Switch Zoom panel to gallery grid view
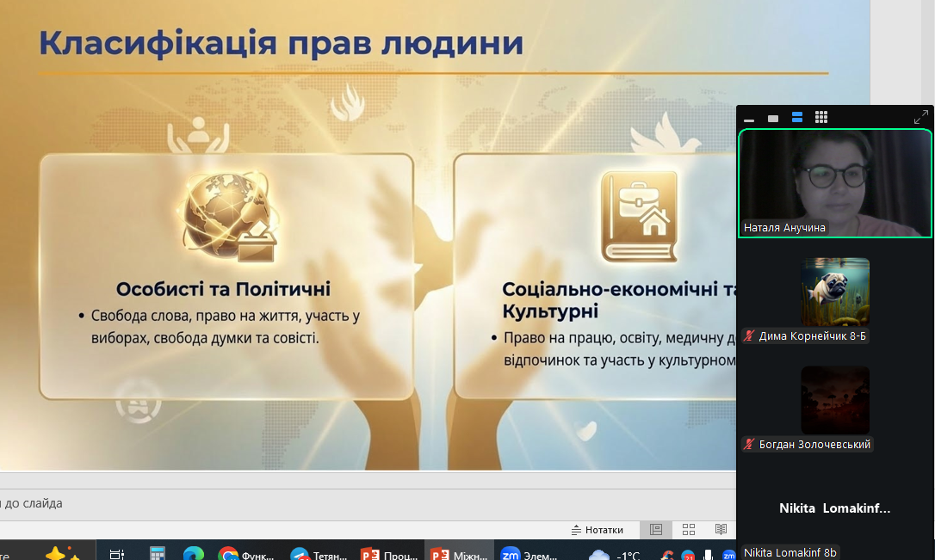 tap(821, 118)
